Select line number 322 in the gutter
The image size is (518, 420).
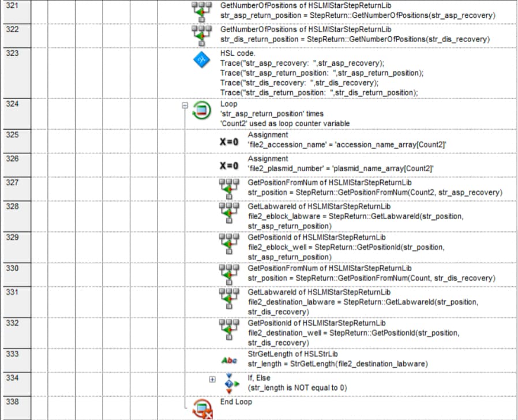point(17,36)
